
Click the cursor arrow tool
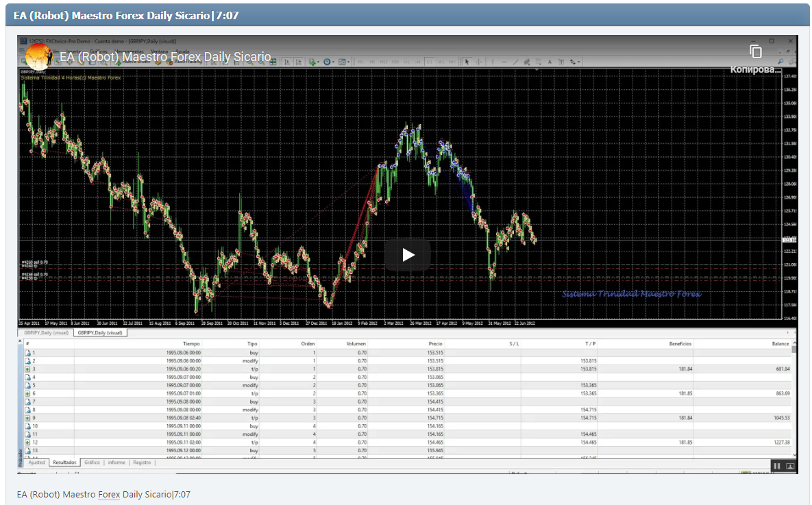pos(466,61)
